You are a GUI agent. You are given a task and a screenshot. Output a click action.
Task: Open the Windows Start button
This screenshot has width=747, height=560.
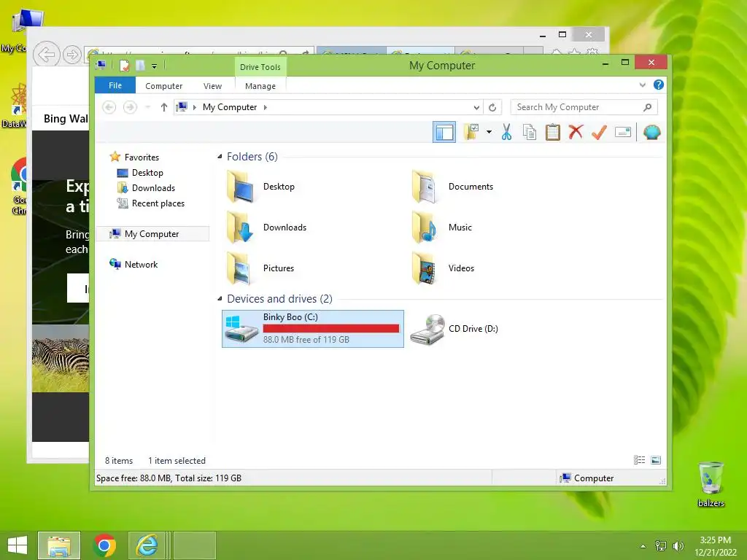pos(18,545)
